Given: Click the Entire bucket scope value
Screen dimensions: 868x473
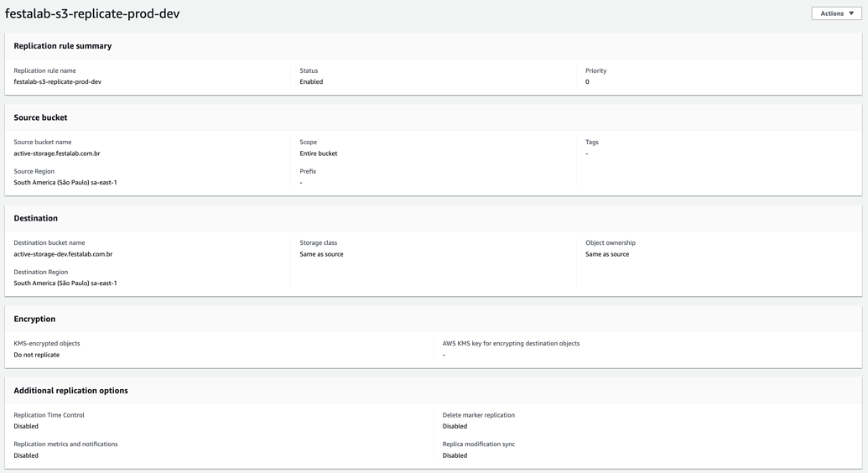Looking at the screenshot, I should 319,153.
